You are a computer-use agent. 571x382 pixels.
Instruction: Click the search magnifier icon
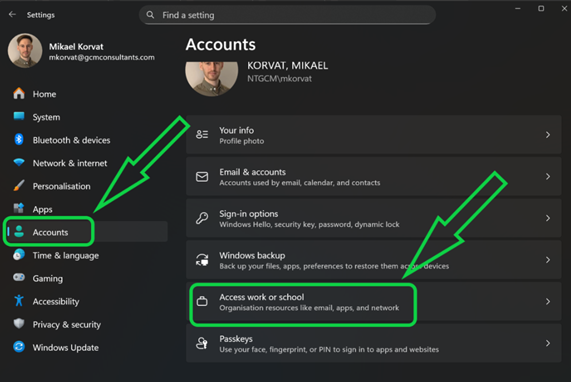tap(150, 15)
